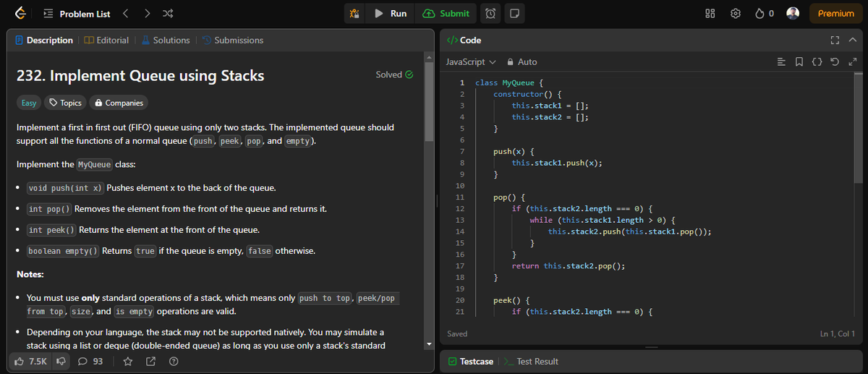The height and width of the screenshot is (374, 868).
Task: Open the Testcase tab
Action: coord(470,361)
